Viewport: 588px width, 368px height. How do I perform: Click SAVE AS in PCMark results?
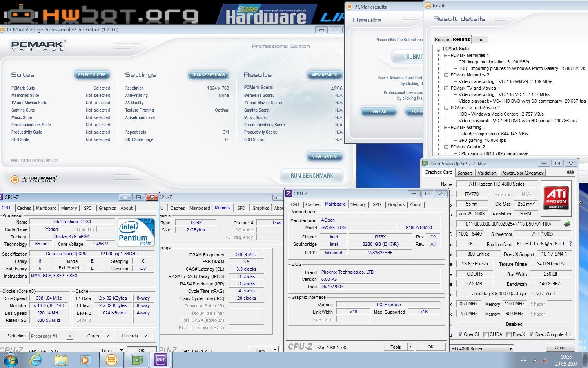coord(379,112)
